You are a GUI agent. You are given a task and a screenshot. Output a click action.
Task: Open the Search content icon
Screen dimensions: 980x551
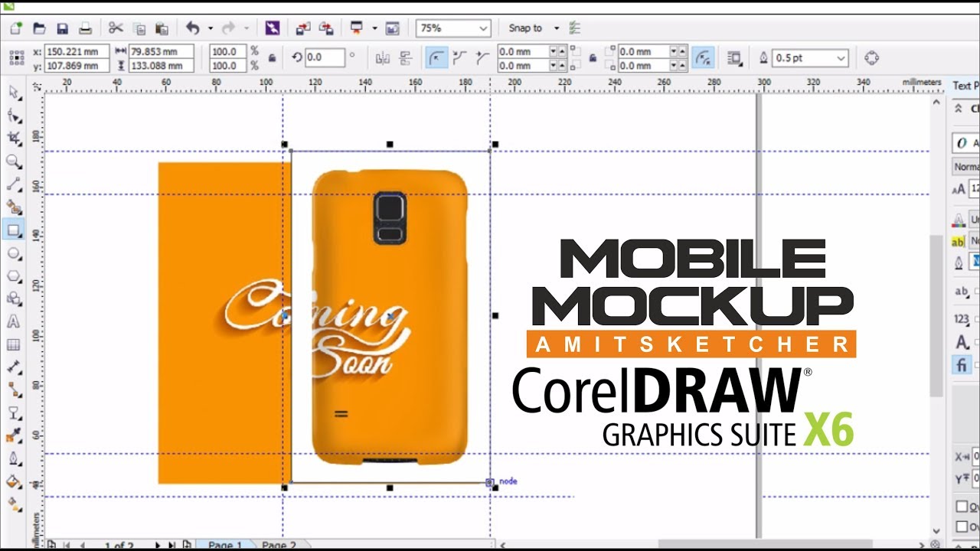coord(273,28)
